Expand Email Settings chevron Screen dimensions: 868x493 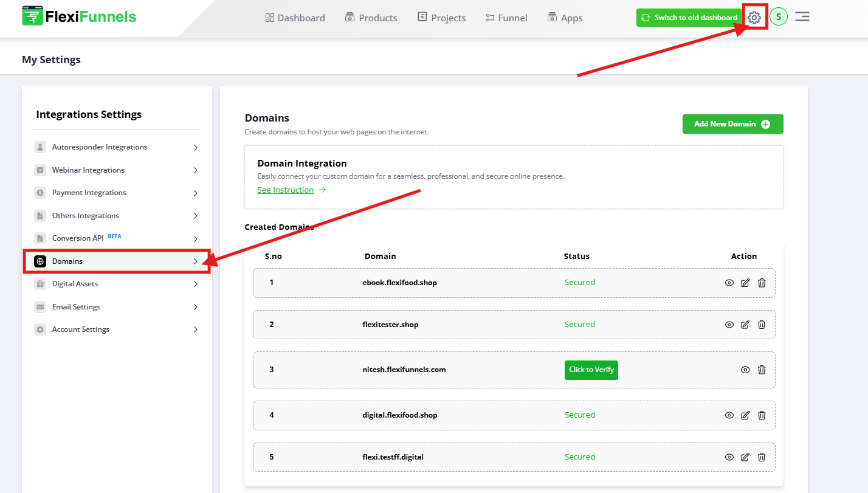coord(195,307)
